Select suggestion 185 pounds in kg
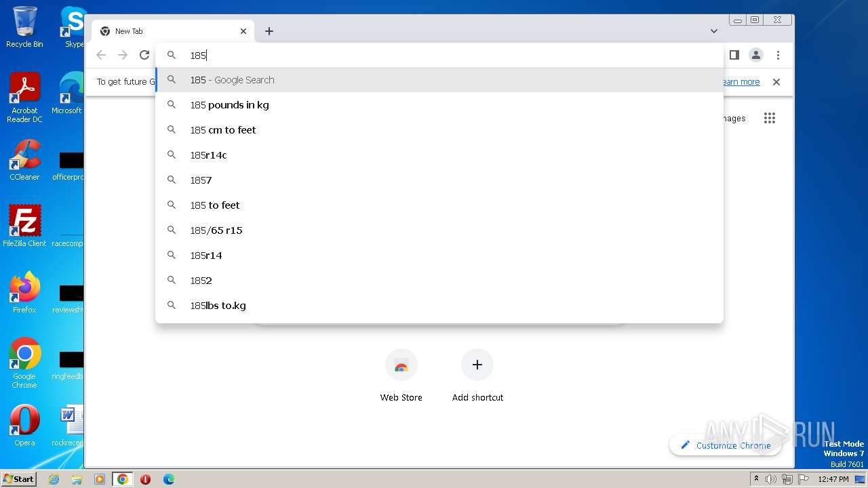 (439, 105)
